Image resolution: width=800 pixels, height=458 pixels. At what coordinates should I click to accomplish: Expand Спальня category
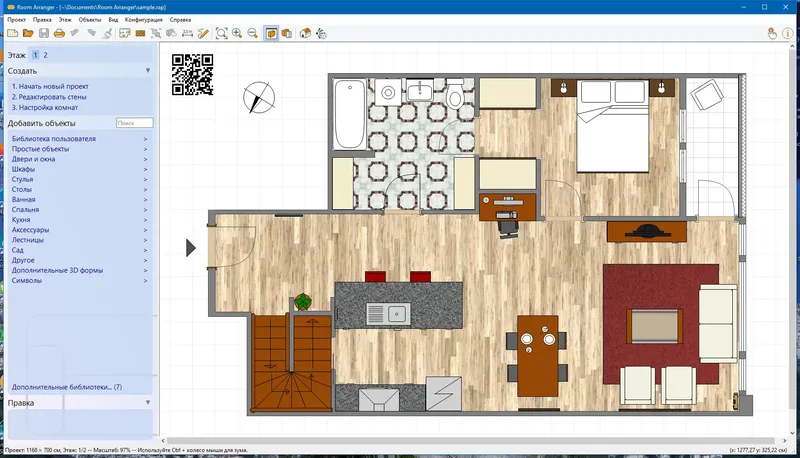pyautogui.click(x=80, y=210)
